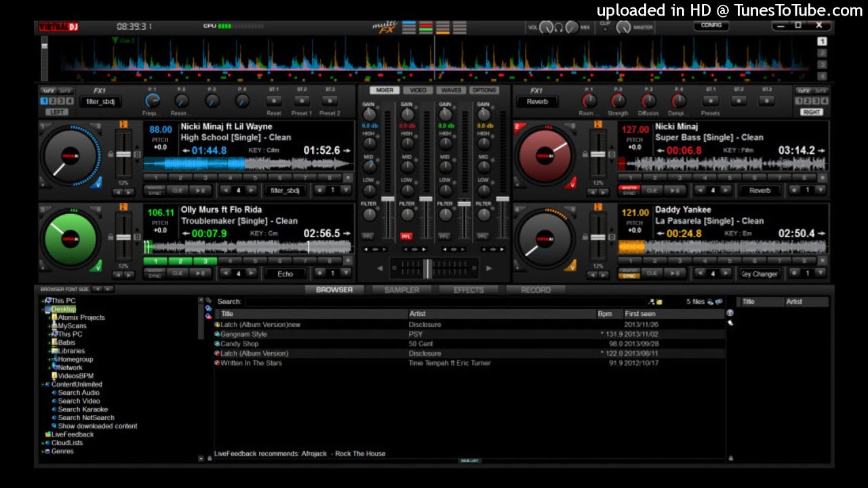Viewport: 868px width, 488px height.
Task: Open the RECORD tab
Action: point(536,290)
